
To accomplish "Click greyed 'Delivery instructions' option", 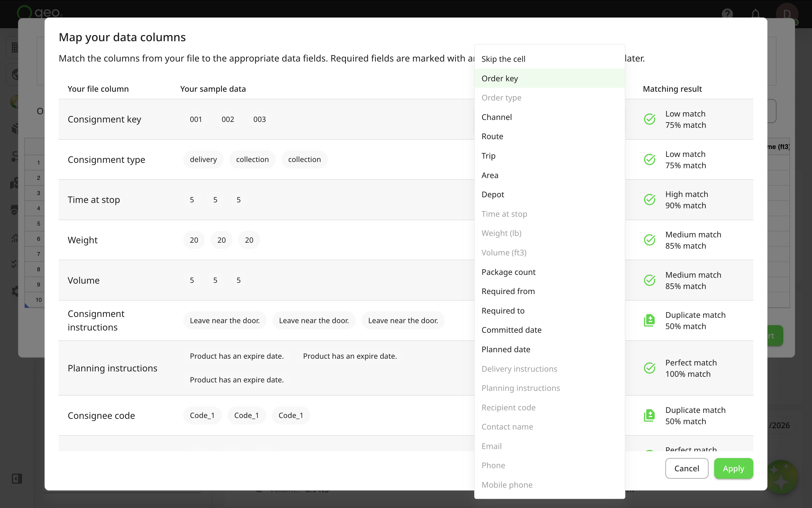I will (549, 369).
